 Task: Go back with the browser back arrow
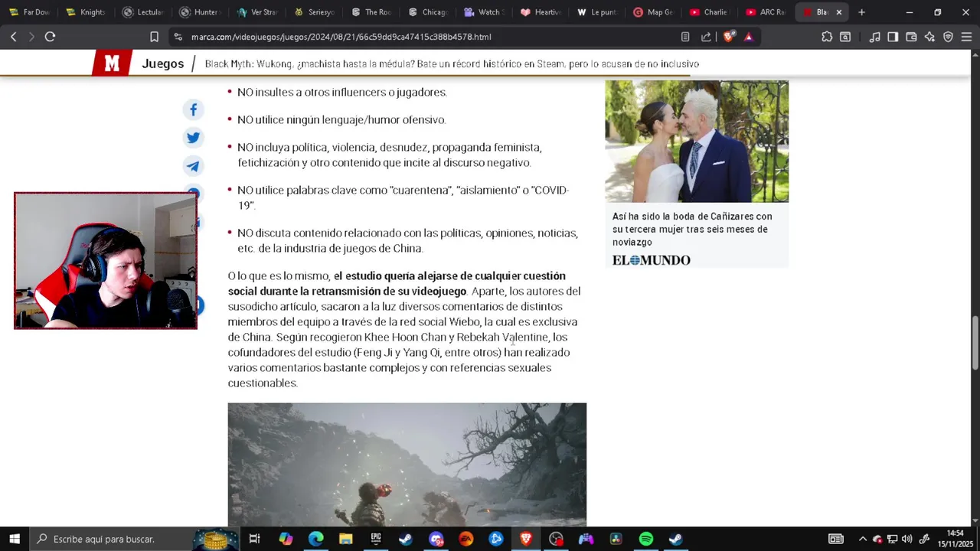(13, 37)
